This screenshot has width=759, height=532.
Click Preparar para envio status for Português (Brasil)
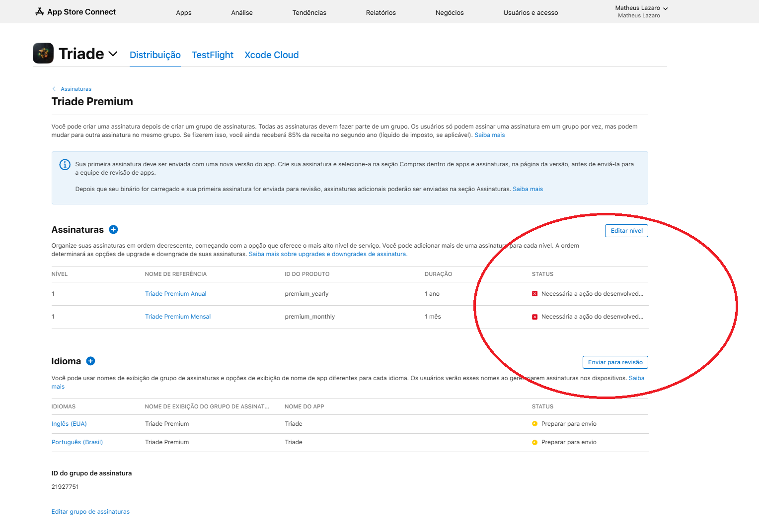pos(569,442)
